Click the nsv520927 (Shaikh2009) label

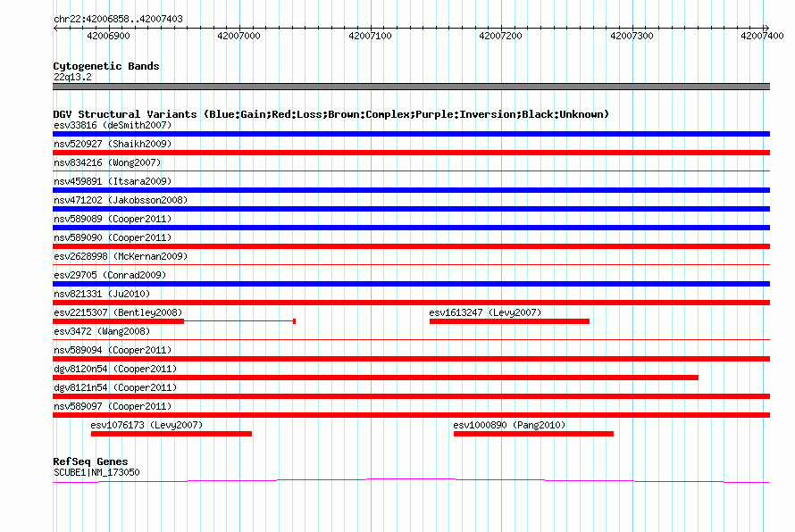113,144
